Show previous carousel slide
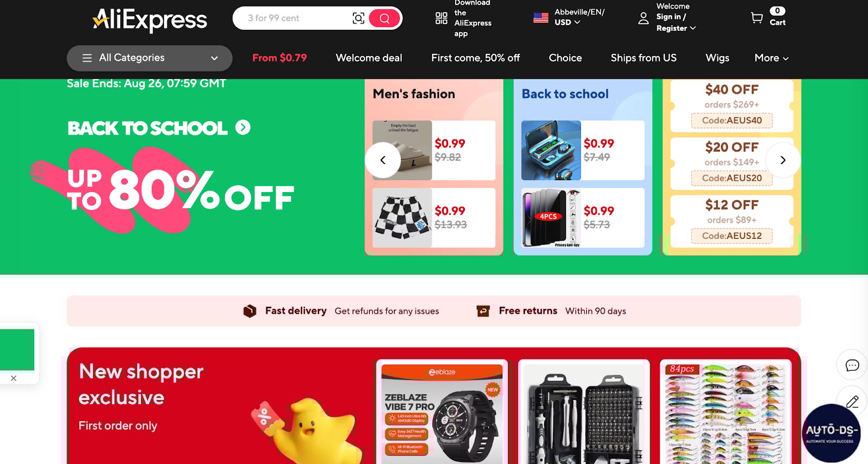 pos(383,160)
